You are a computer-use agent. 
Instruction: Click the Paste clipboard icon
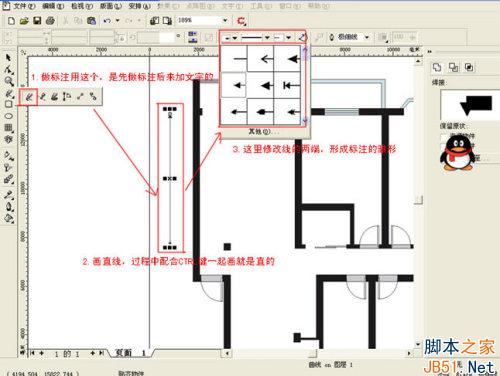(x=91, y=21)
